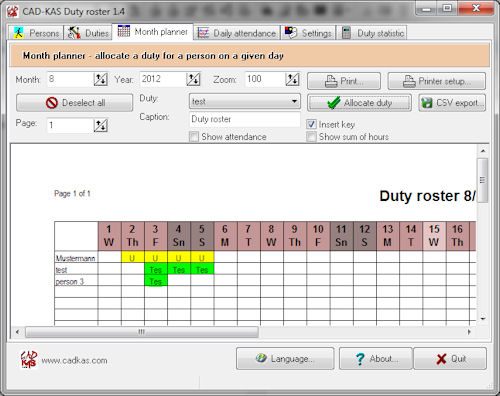
Task: Click the vertical scrollbar down arrow
Action: click(483, 318)
